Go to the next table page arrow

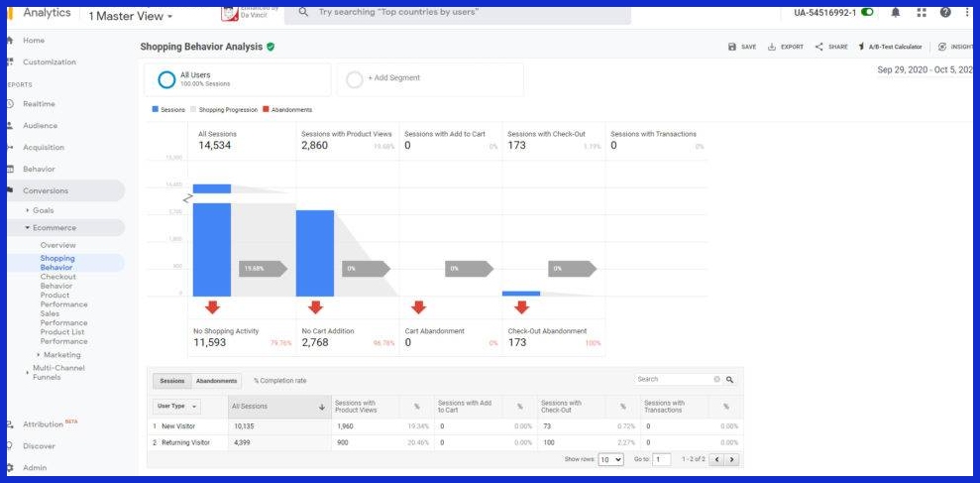pos(732,459)
